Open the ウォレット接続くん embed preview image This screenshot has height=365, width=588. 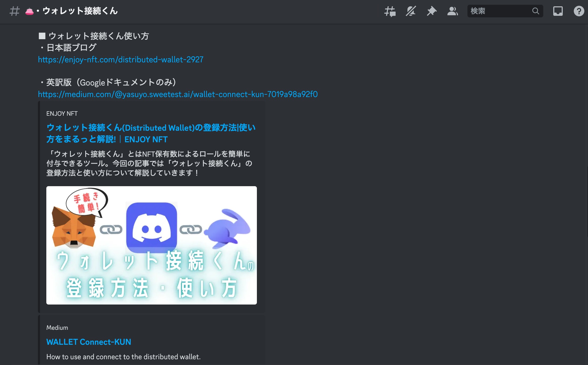click(152, 245)
